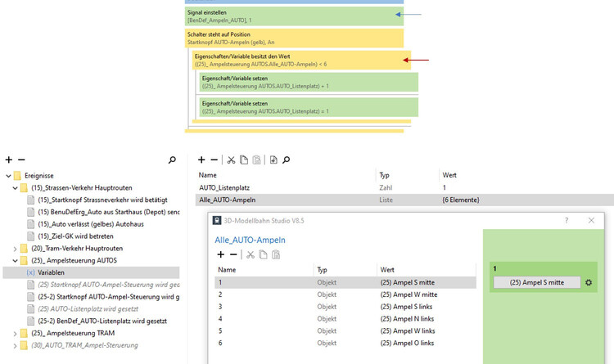614x364 pixels.
Task: Collapse the Ereignisse root folder
Action: [x=7, y=176]
